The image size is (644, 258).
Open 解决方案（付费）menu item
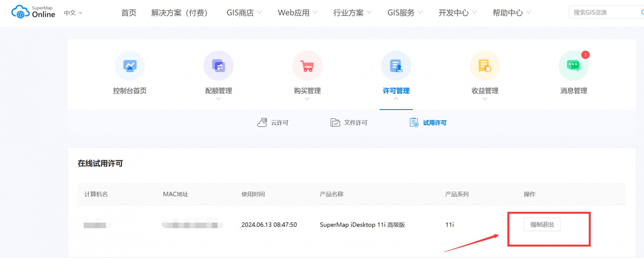pos(179,13)
